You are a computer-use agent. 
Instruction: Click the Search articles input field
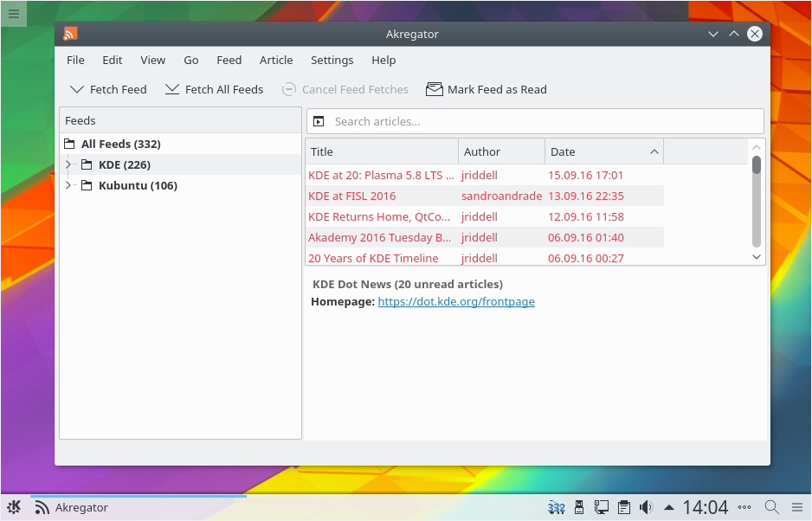(x=544, y=121)
